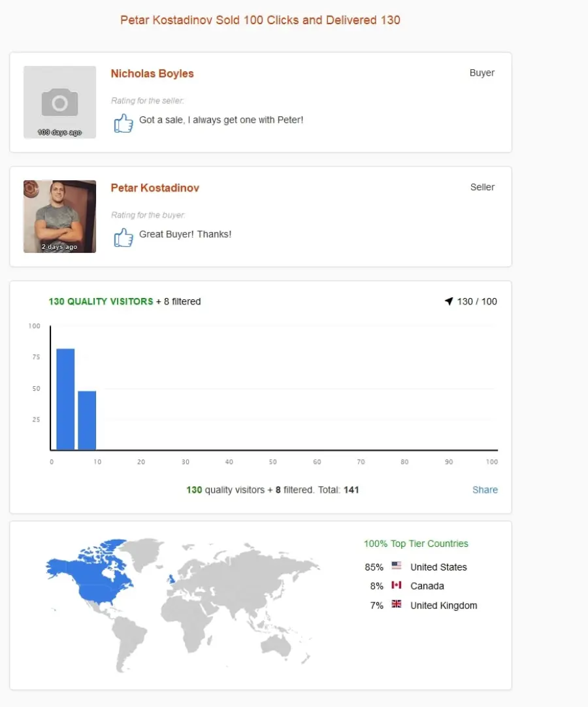This screenshot has height=707, width=588.
Task: Click the '85%' percentage value
Action: [374, 567]
